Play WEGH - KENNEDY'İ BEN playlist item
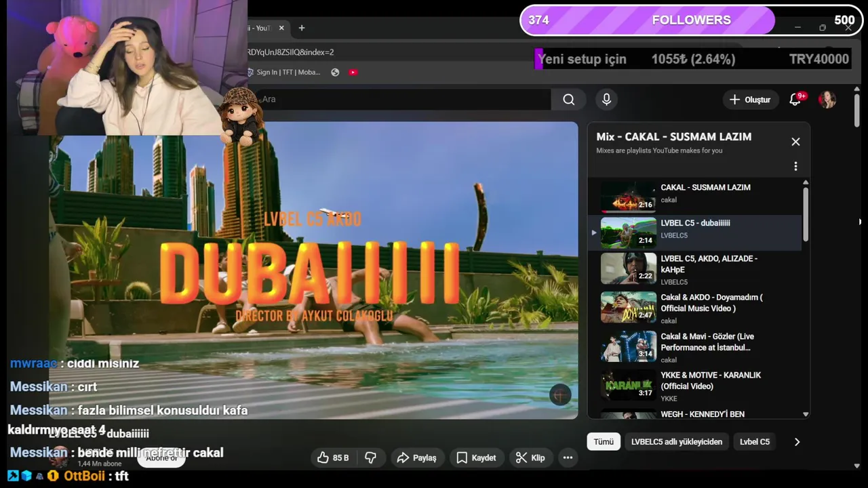This screenshot has height=488, width=868. [695, 414]
